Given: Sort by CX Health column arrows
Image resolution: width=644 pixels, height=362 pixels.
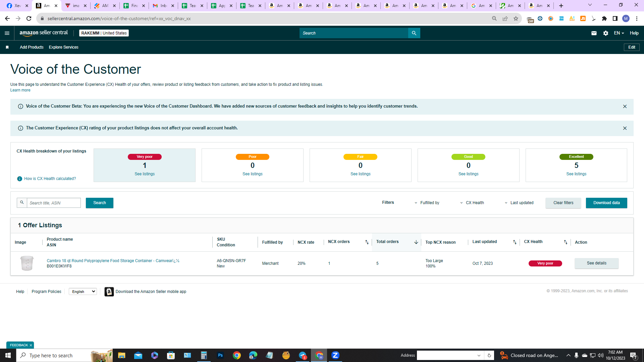Looking at the screenshot, I should coord(566,242).
